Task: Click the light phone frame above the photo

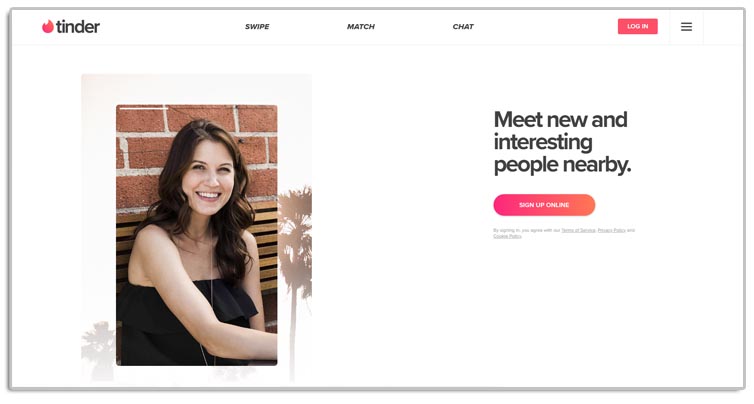Action: point(197,89)
